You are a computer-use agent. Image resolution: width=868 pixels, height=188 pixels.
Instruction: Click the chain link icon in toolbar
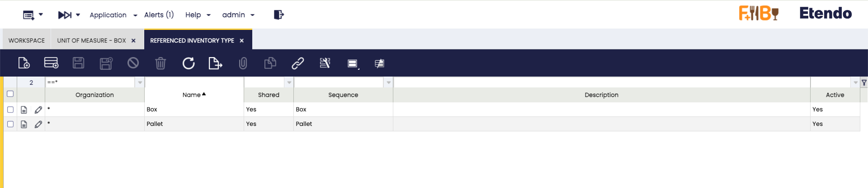pos(297,63)
